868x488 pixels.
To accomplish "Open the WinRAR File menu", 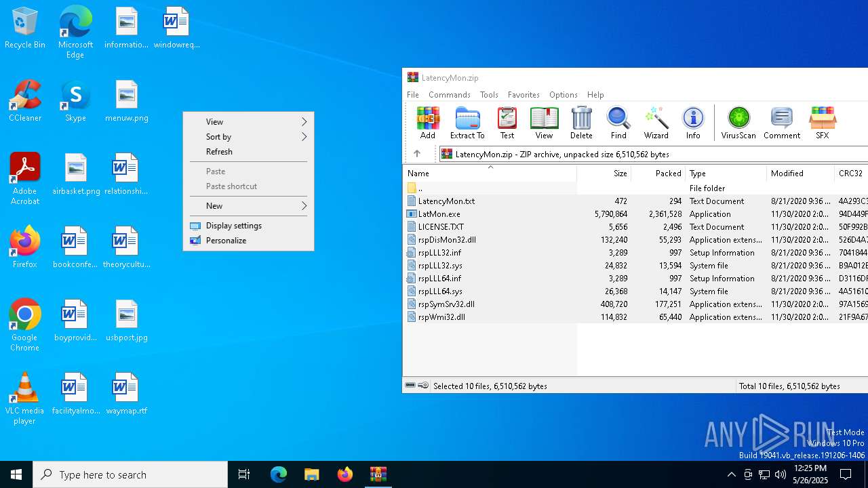I will pos(413,95).
